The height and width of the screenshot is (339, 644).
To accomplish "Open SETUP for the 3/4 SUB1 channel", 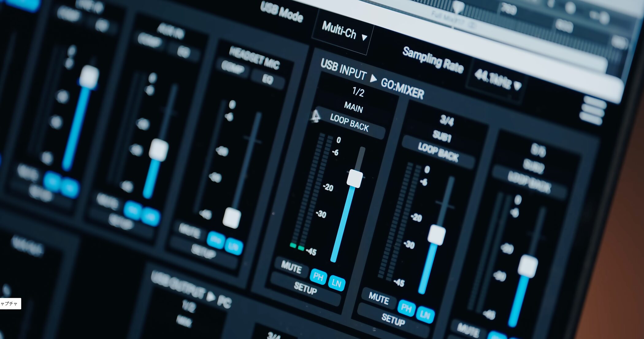I will tap(393, 320).
